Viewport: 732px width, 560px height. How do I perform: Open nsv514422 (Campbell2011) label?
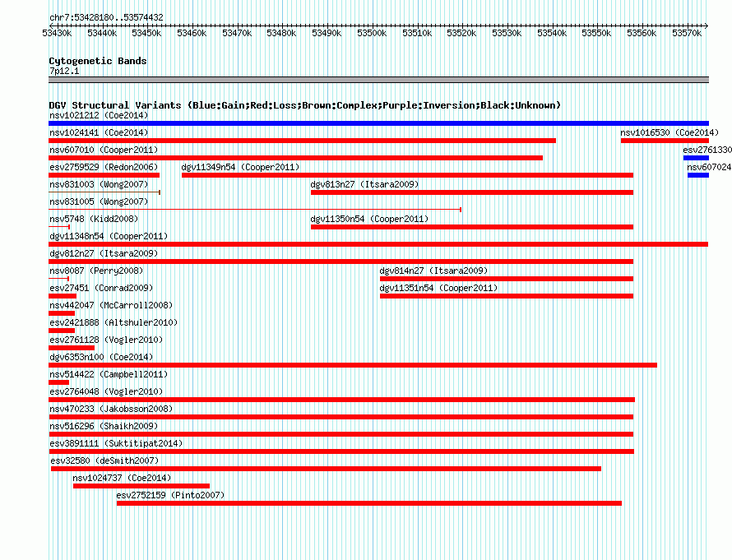(109, 374)
